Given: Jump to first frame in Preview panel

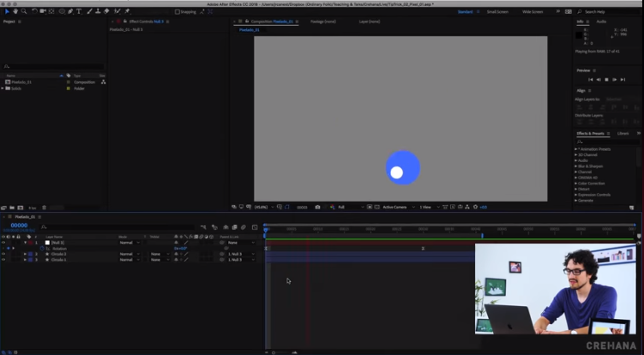Looking at the screenshot, I should [x=590, y=79].
